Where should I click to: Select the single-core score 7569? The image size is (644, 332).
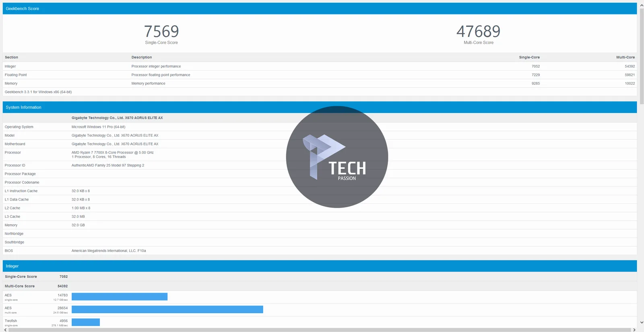[161, 31]
